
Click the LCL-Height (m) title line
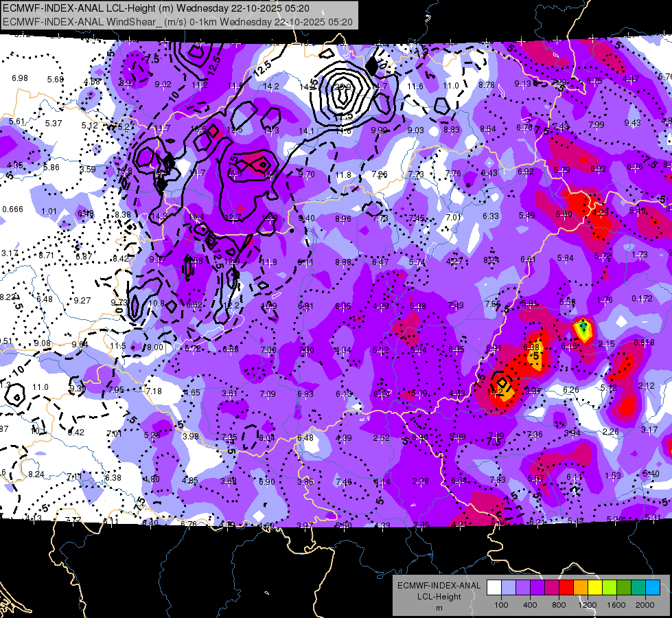click(156, 8)
